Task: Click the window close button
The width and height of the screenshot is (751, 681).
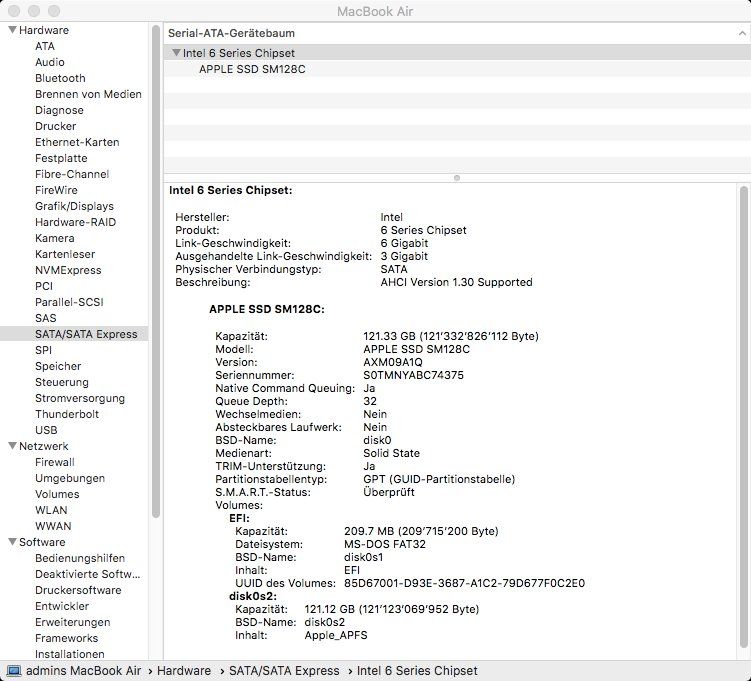Action: [x=14, y=11]
